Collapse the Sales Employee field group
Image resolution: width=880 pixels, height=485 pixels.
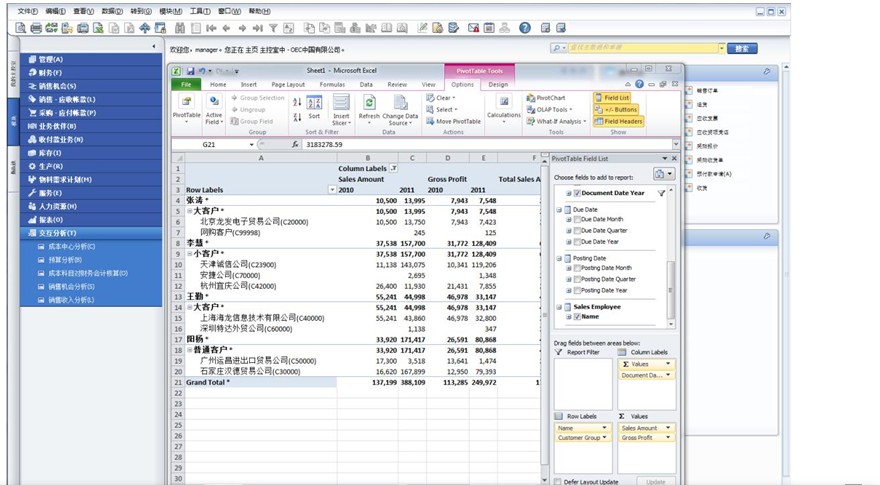[x=559, y=307]
